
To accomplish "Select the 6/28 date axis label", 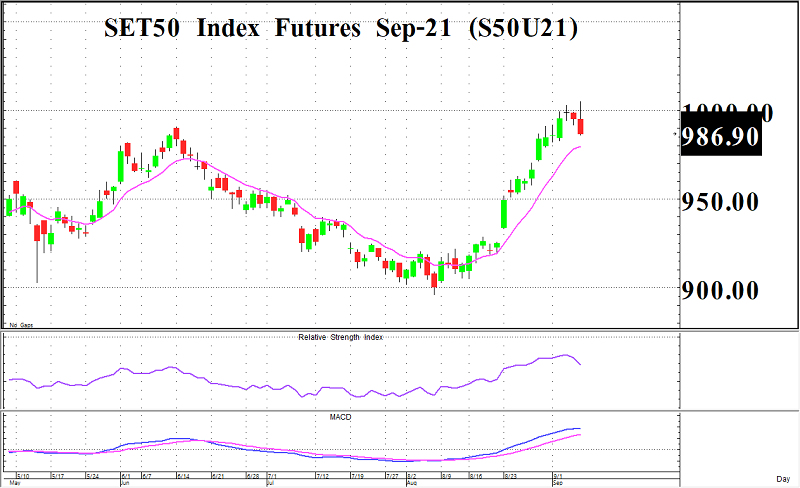I will tap(253, 476).
